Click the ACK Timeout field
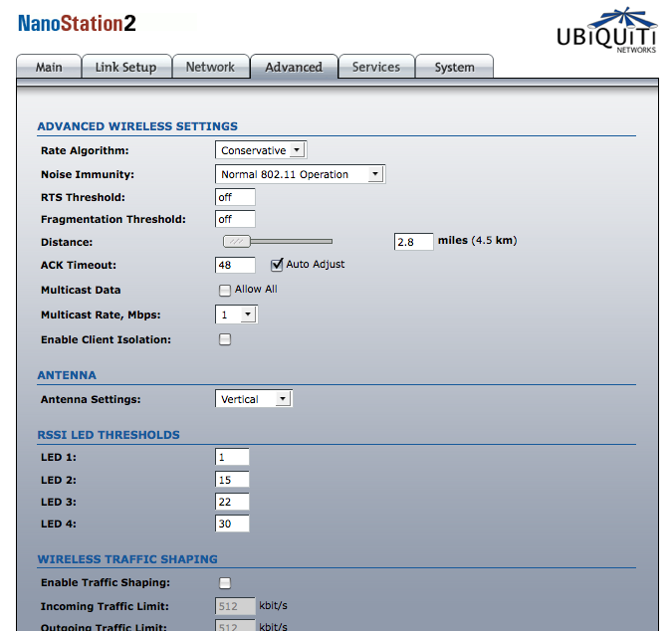672x631 pixels. click(235, 265)
